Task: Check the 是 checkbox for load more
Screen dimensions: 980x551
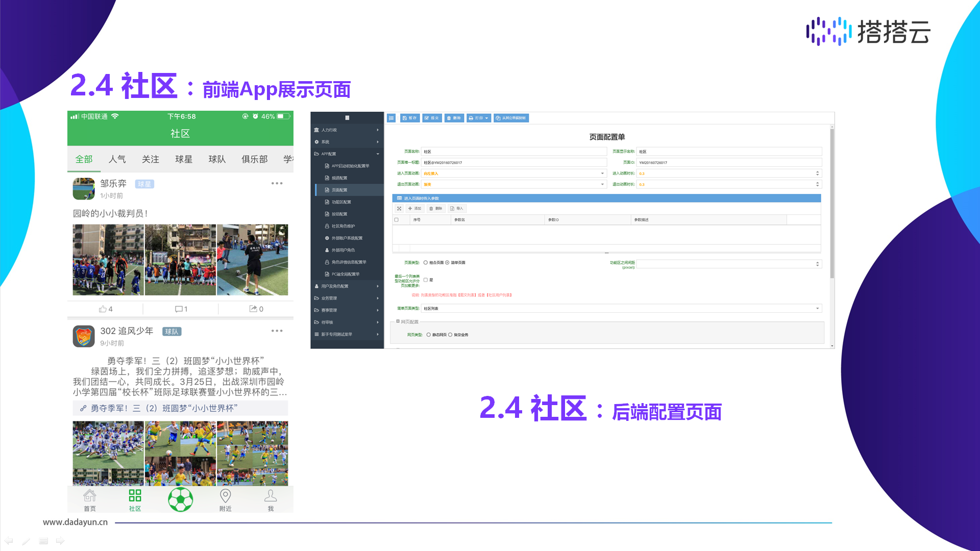Action: tap(426, 280)
